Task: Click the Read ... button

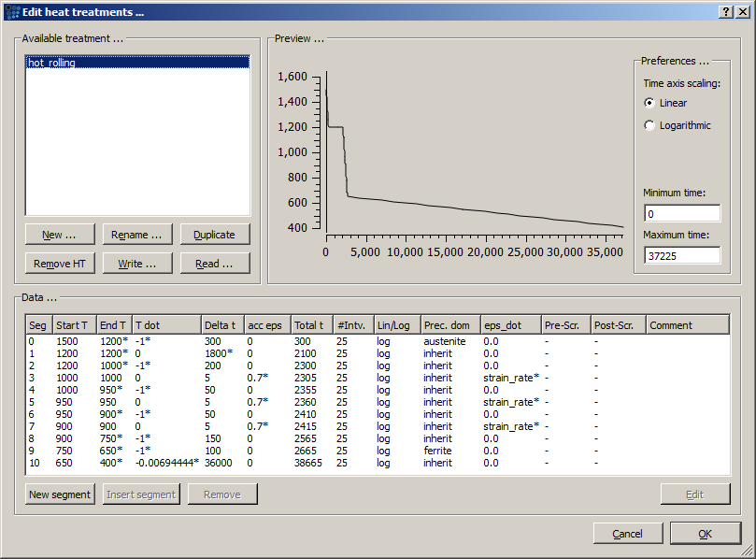Action: pos(214,264)
